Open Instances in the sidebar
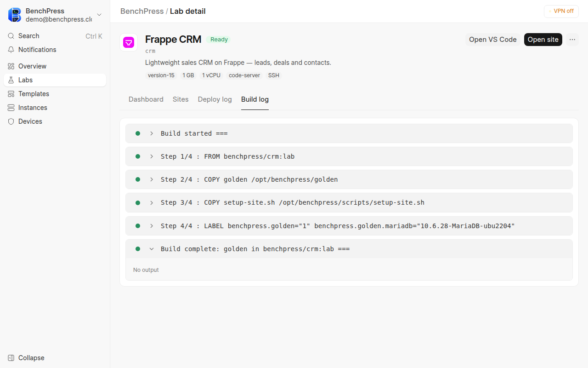The height and width of the screenshot is (368, 588). [x=55, y=108]
